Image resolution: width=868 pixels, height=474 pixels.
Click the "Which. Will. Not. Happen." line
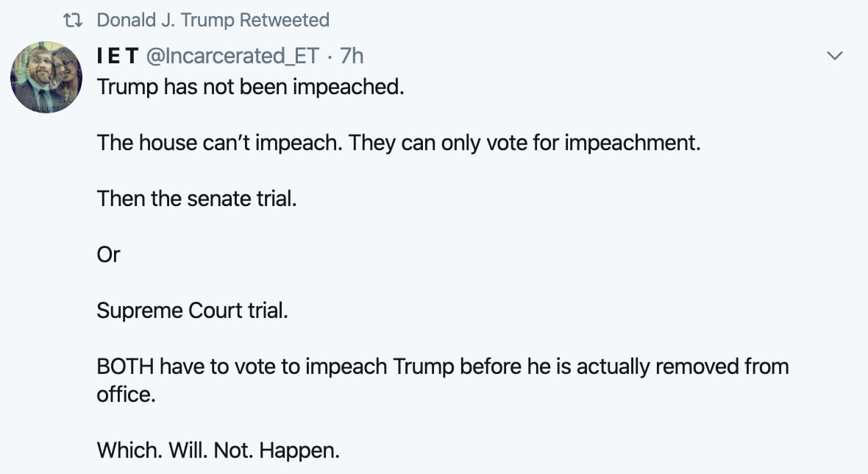click(218, 449)
